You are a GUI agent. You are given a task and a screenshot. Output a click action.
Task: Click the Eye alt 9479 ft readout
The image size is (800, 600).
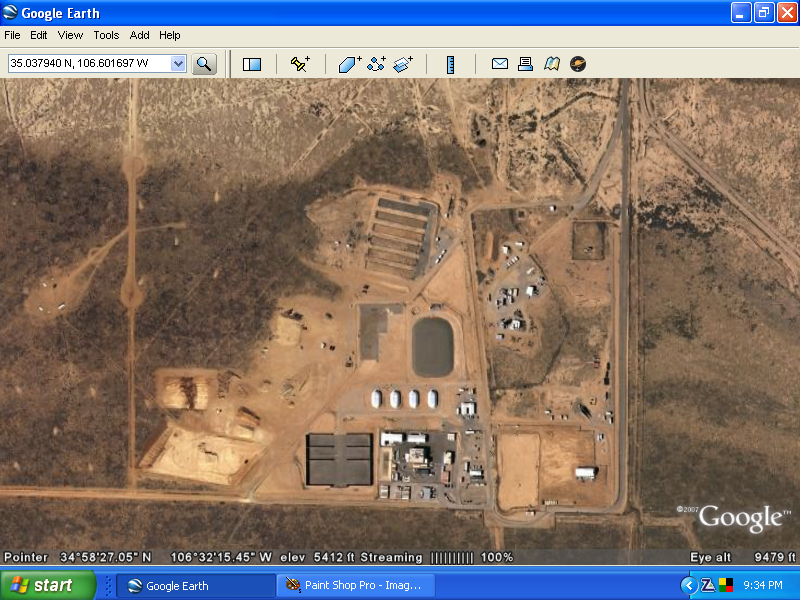coord(743,557)
